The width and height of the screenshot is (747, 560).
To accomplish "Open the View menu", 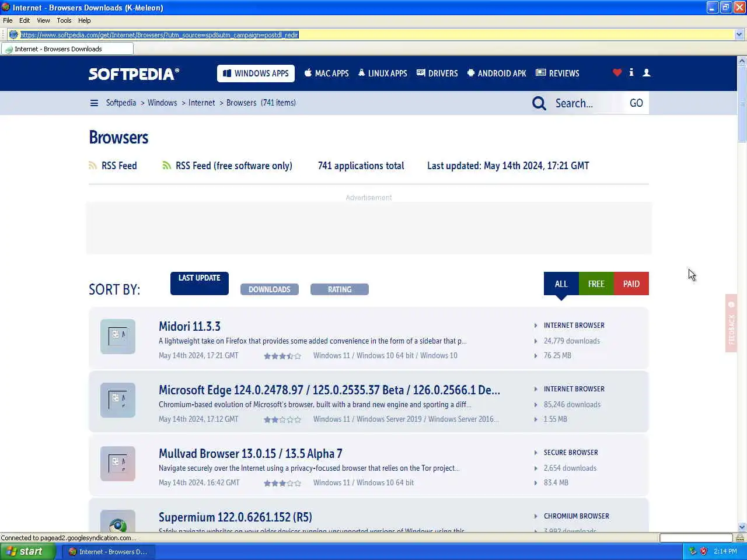I will coord(43,20).
